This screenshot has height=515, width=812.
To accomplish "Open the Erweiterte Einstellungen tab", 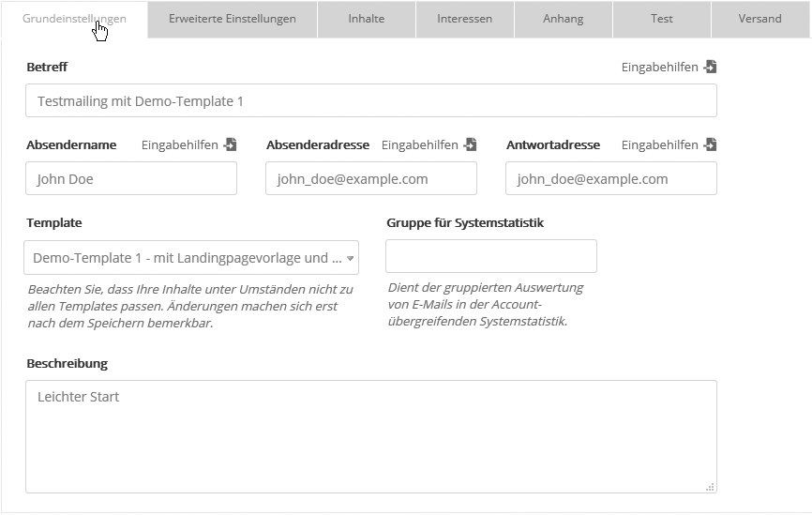I will click(x=232, y=19).
